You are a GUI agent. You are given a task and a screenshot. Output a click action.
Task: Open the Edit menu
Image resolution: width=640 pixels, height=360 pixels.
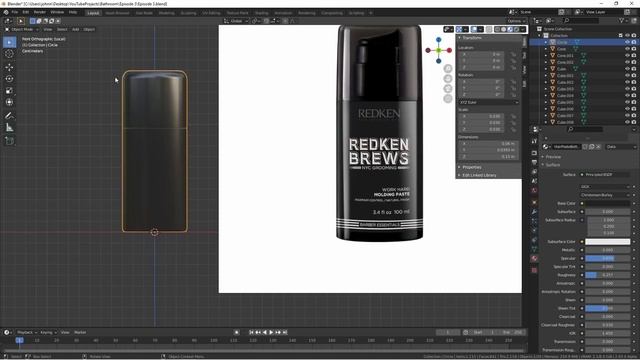pos(26,12)
